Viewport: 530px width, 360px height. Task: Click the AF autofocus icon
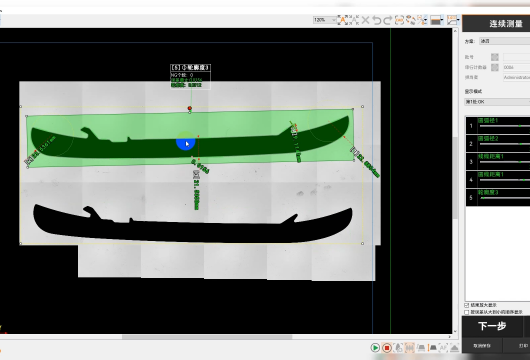coord(443,347)
